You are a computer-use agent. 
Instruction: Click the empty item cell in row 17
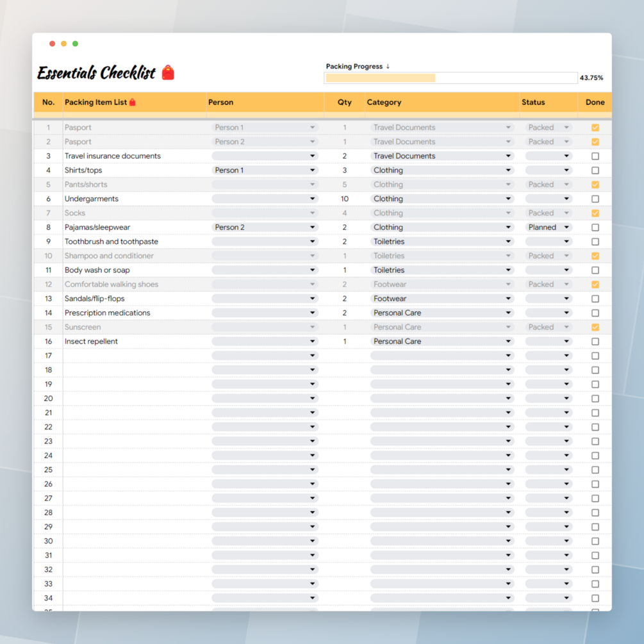pos(135,356)
